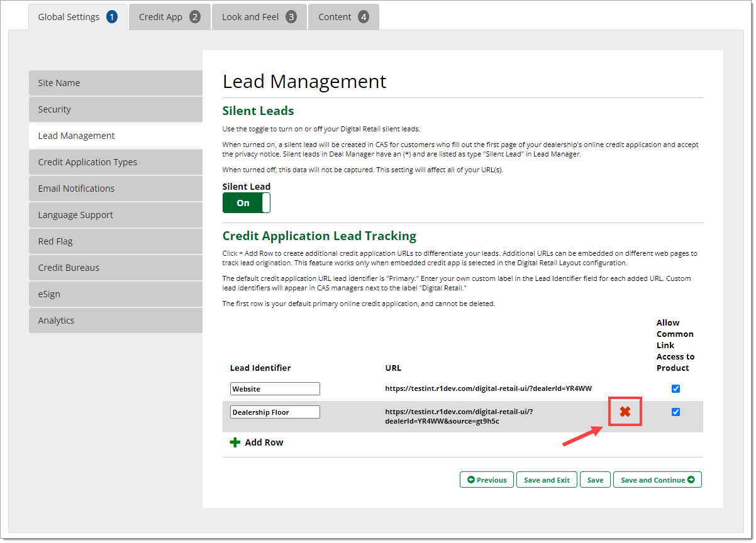Delete the Dealership Floor row with red X
756x543 pixels.
[625, 412]
